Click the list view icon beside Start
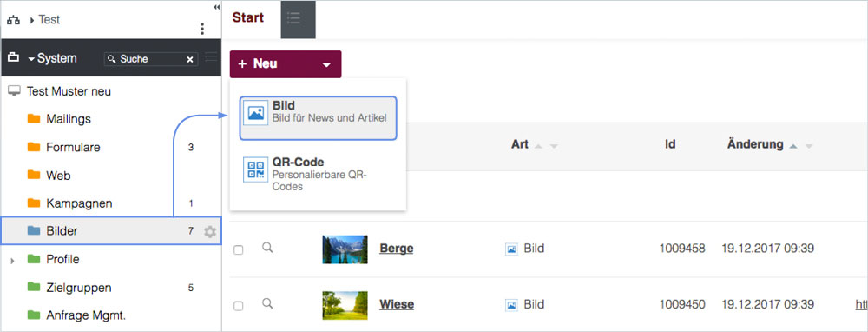The width and height of the screenshot is (868, 332). (298, 19)
